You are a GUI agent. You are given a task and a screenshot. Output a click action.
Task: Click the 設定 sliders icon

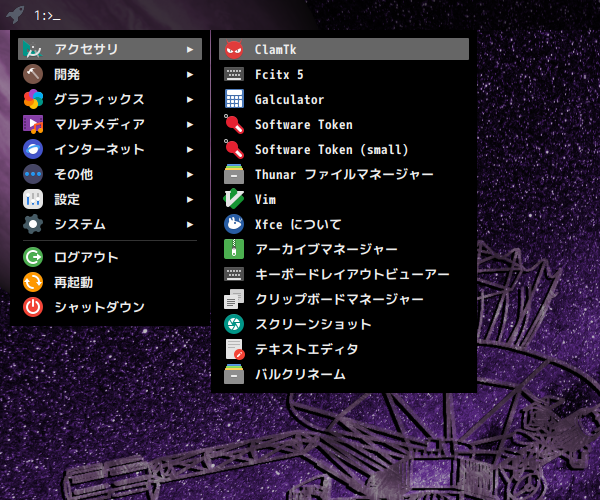coord(33,199)
